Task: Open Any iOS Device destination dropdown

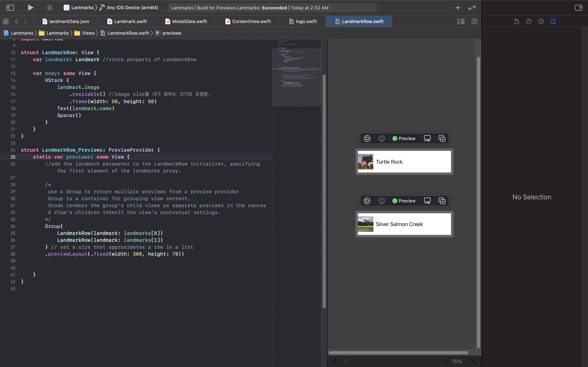Action: (133, 8)
